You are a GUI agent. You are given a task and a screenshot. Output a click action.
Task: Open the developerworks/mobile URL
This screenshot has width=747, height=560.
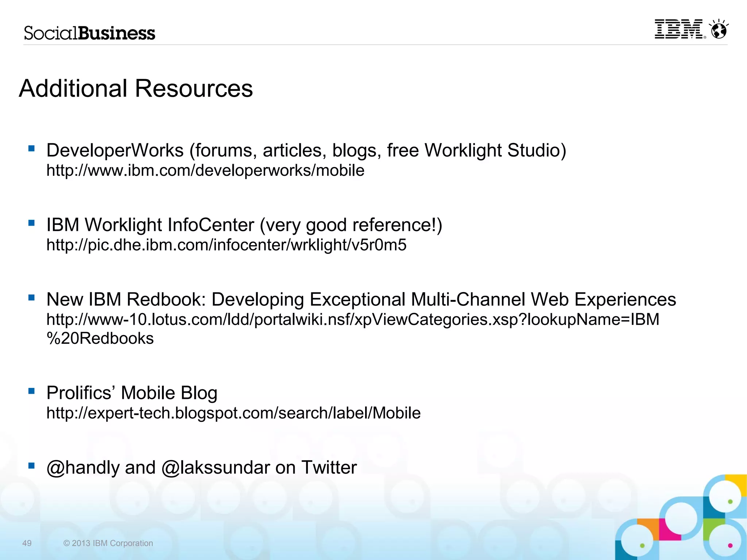(205, 171)
